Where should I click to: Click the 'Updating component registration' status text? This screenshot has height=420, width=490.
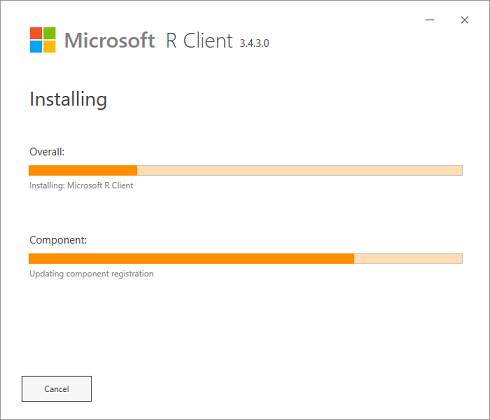[x=91, y=274]
